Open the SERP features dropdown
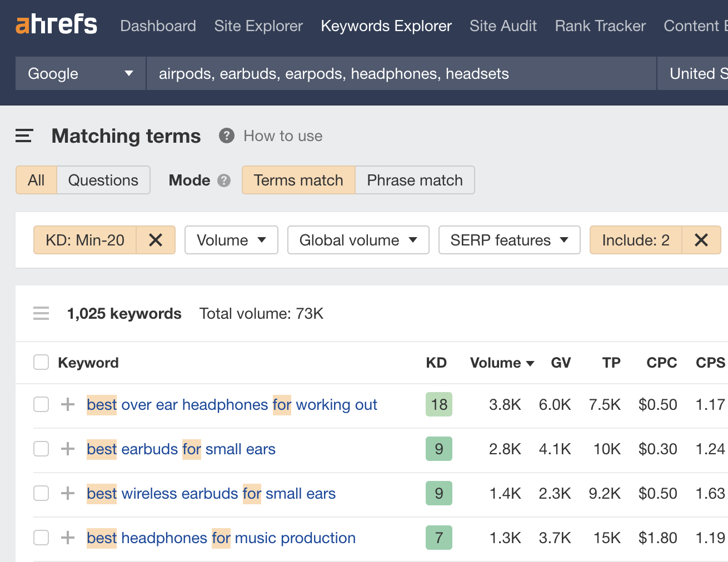728x562 pixels. [x=508, y=240]
